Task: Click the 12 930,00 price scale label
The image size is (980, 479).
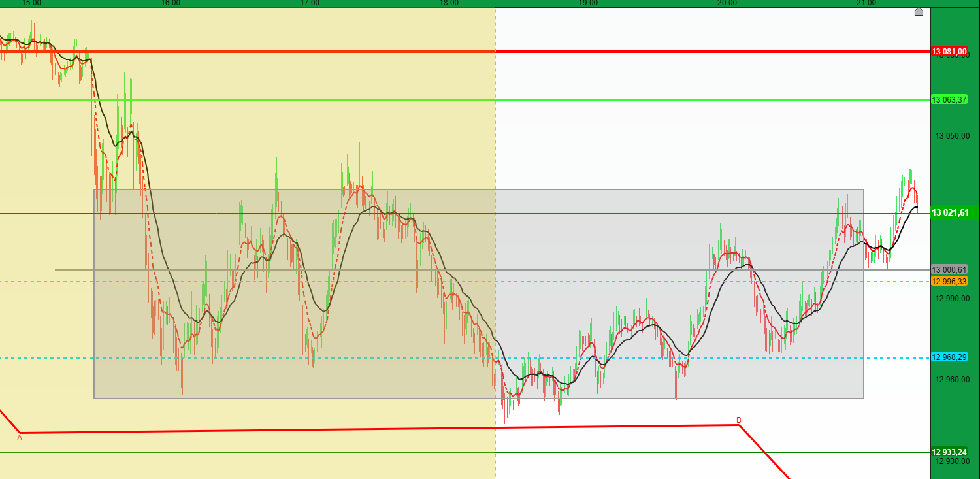Action: click(x=953, y=461)
